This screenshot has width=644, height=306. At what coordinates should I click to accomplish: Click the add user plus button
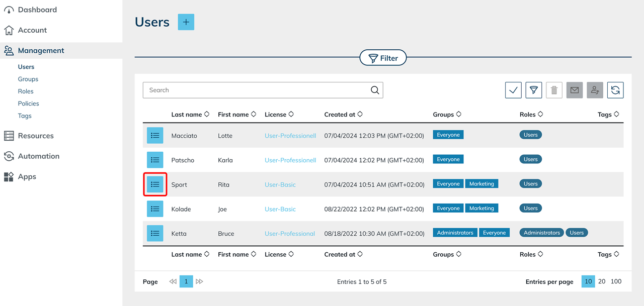186,22
